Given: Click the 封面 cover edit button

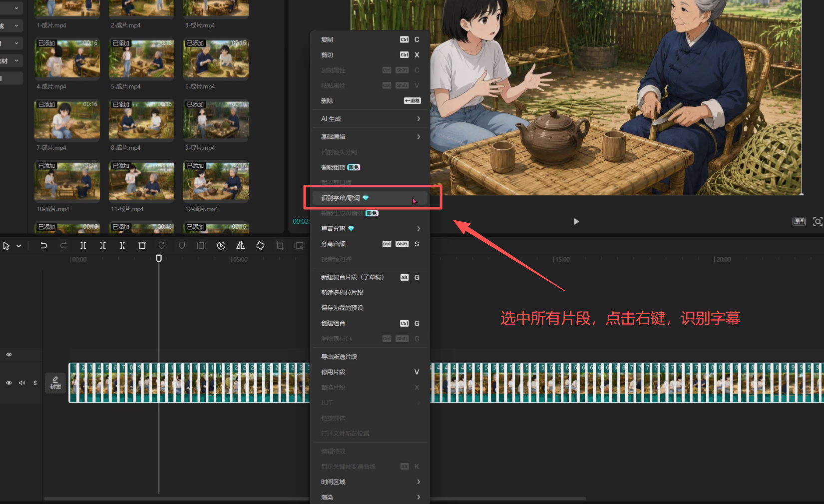Looking at the screenshot, I should (55, 383).
